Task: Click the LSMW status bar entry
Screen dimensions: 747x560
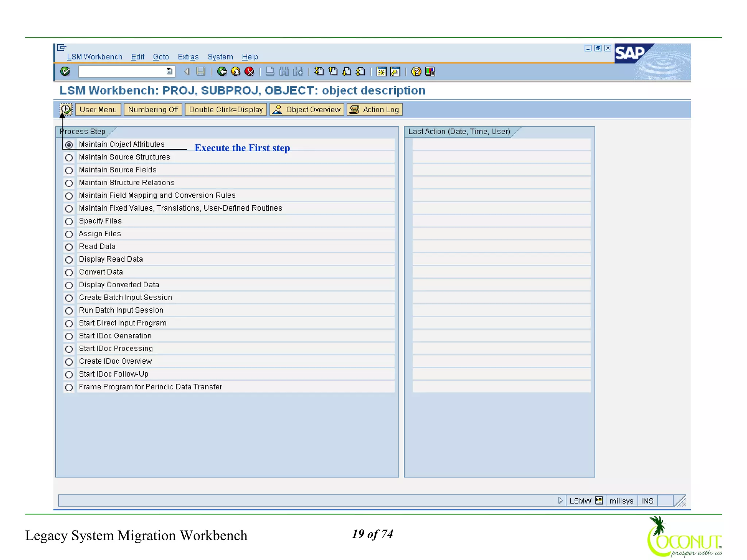Action: [580, 501]
